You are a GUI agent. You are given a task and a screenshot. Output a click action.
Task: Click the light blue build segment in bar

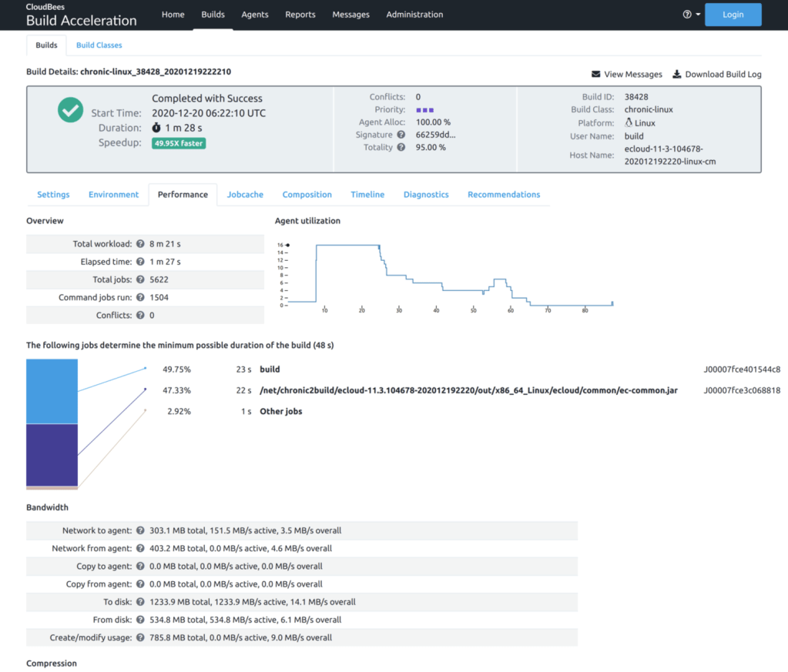52,391
